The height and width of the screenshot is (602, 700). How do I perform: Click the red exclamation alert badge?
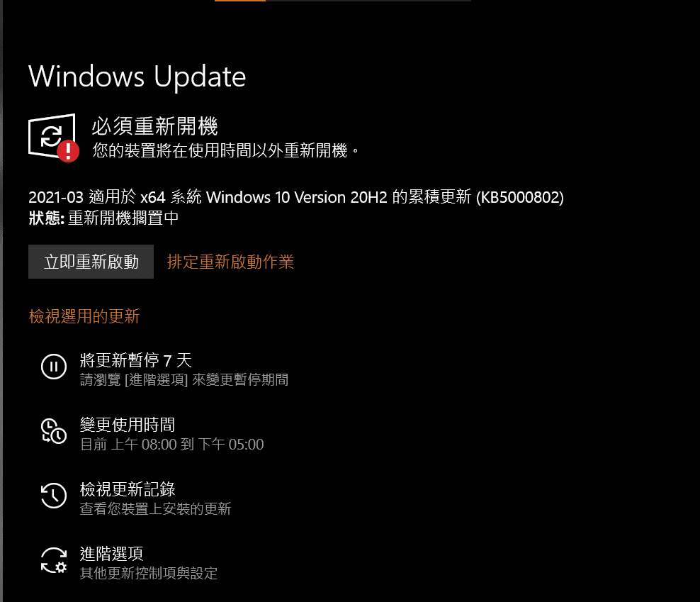(x=68, y=151)
